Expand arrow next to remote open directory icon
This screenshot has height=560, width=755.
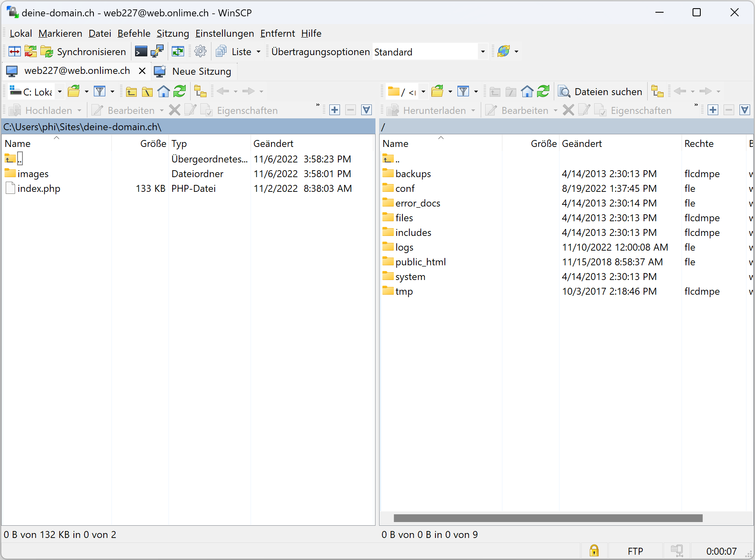pyautogui.click(x=450, y=91)
